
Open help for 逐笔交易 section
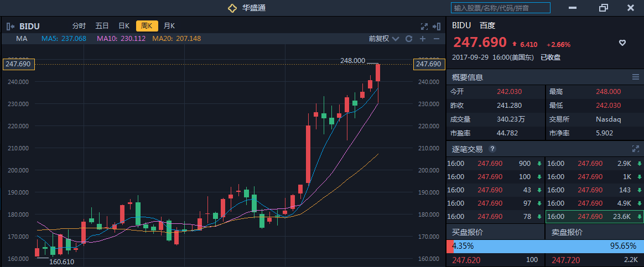[x=492, y=149]
